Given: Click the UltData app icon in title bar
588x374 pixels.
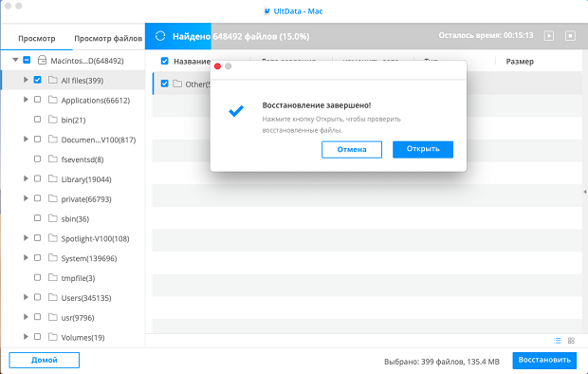Looking at the screenshot, I should 267,11.
